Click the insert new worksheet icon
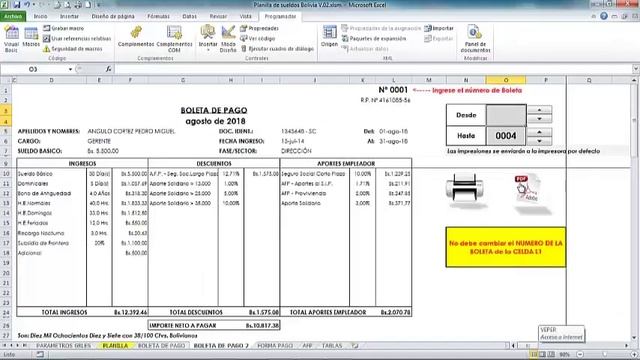The image size is (640, 360). [355, 346]
